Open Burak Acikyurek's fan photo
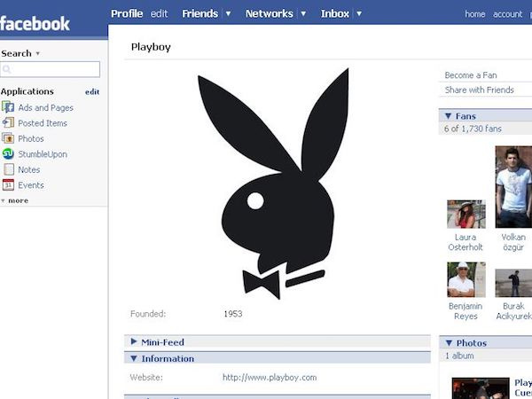The height and width of the screenshot is (399, 532). (x=513, y=284)
